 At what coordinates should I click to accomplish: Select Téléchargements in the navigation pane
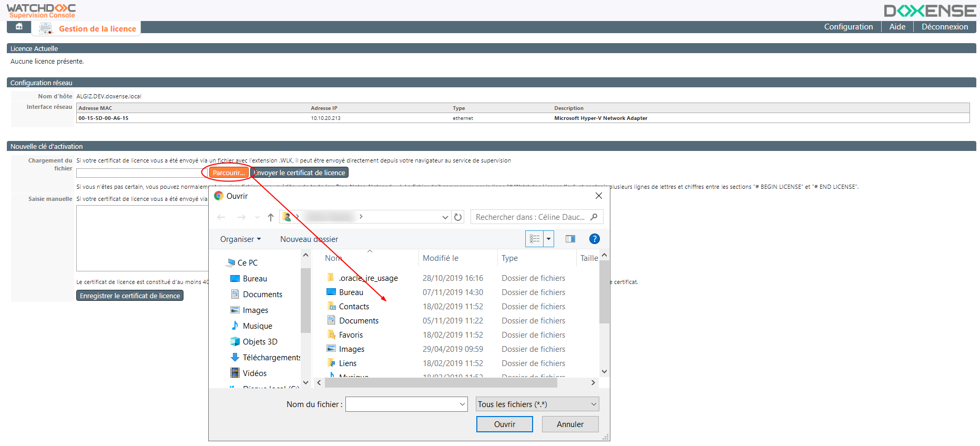[x=271, y=358]
